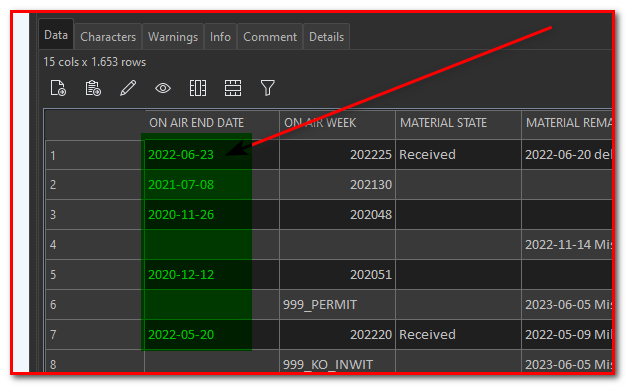
Task: Open the funnel filter icon
Action: tap(267, 88)
